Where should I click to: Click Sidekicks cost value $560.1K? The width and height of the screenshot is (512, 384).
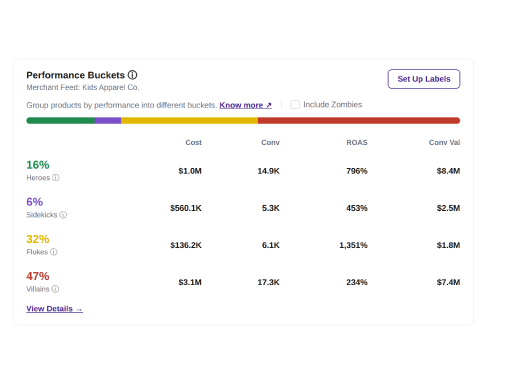click(186, 208)
